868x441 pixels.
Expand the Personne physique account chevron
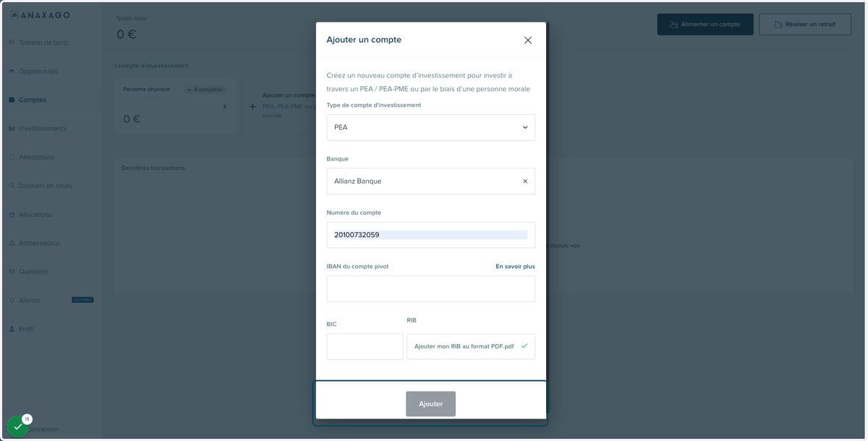(x=224, y=107)
